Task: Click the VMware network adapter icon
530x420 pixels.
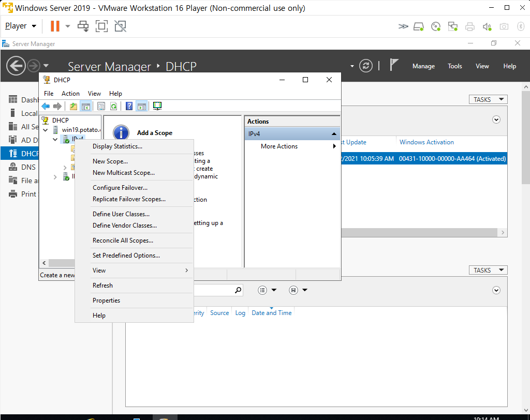Action: click(452, 26)
